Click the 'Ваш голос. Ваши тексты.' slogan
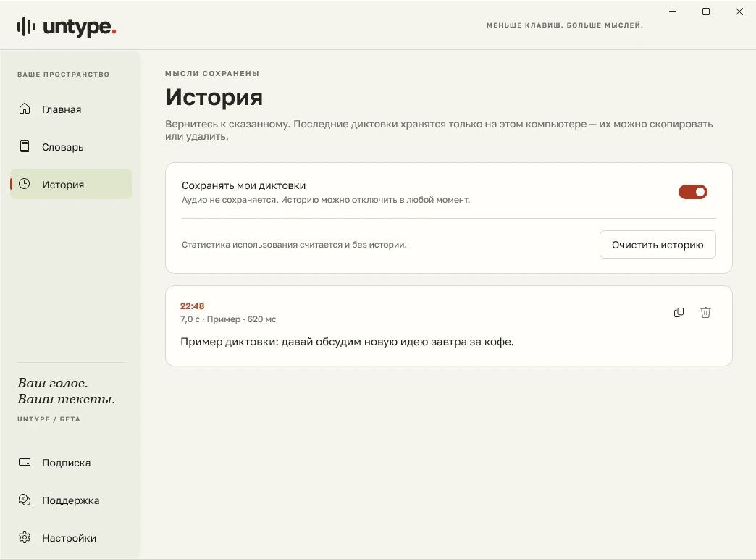The image size is (756, 559). [66, 391]
